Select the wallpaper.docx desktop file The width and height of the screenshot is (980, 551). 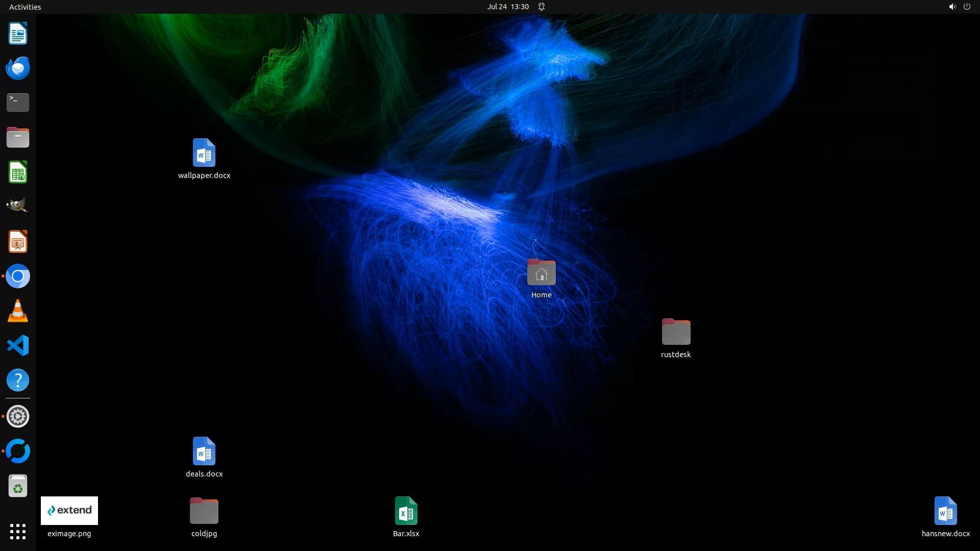(204, 153)
